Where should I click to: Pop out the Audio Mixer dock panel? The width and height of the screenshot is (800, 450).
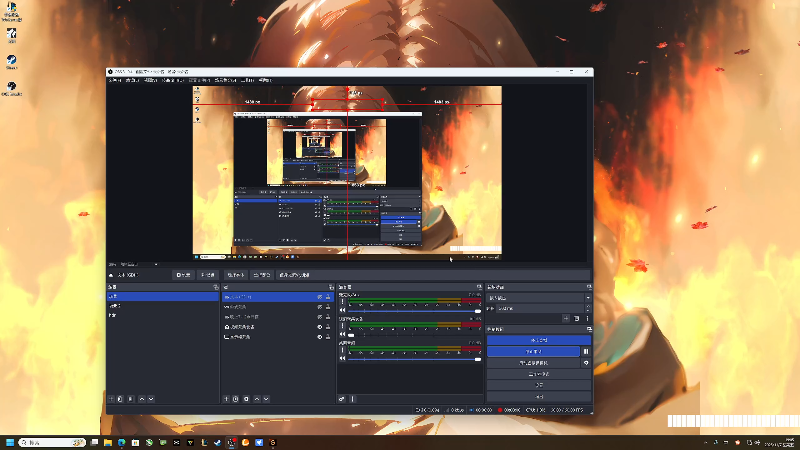(x=479, y=287)
